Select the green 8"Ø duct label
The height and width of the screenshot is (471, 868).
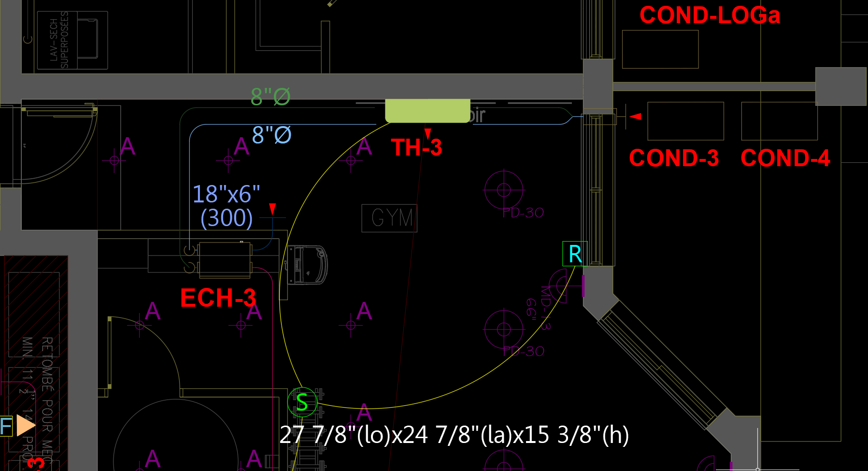coord(270,97)
